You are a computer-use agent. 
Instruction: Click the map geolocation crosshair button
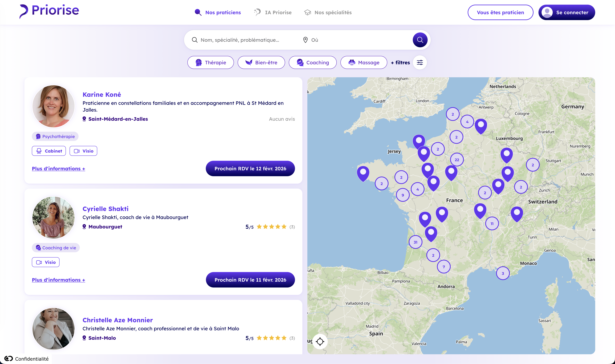(x=320, y=341)
